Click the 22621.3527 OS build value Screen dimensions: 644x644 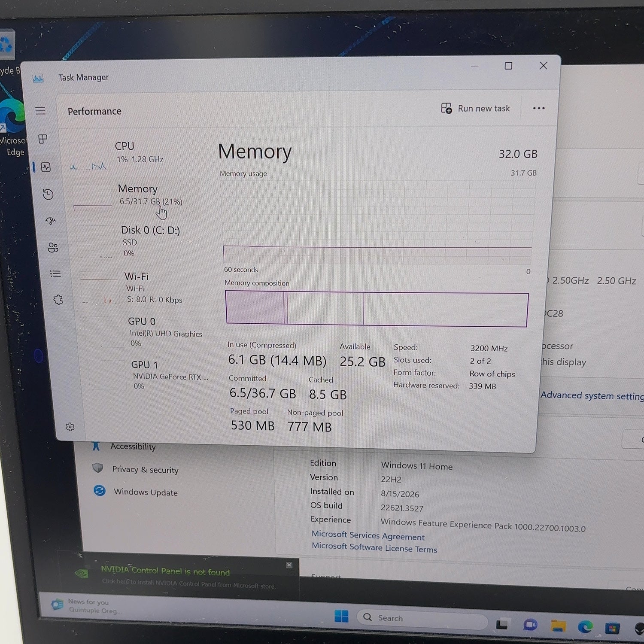click(402, 508)
